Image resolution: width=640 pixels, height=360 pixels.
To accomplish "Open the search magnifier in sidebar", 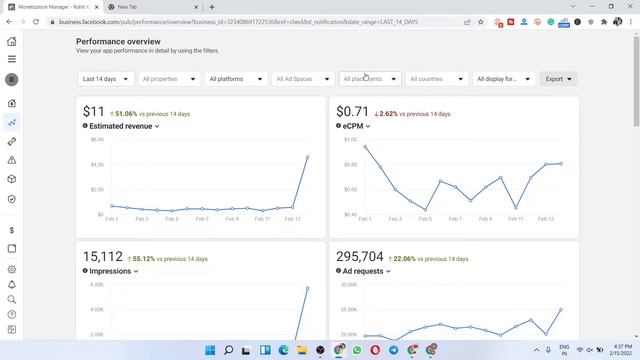I will click(x=12, y=300).
